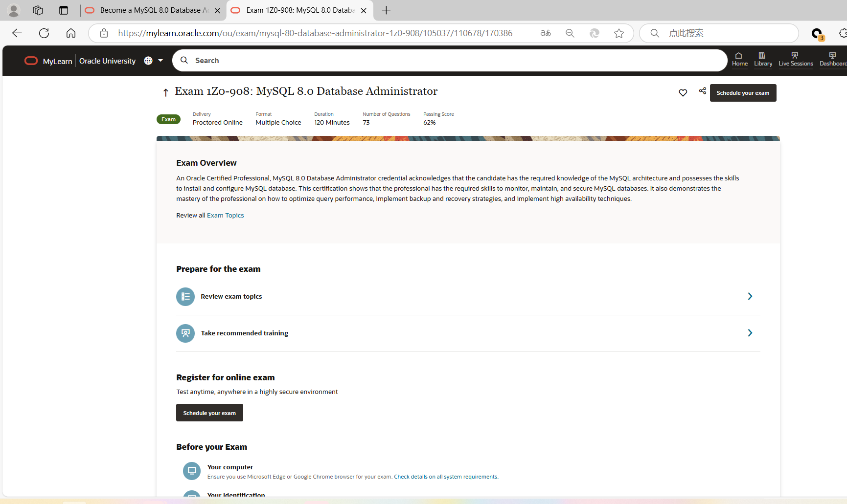Open the Copilot badge in browser toolbar
This screenshot has height=504, width=847.
[x=817, y=33]
